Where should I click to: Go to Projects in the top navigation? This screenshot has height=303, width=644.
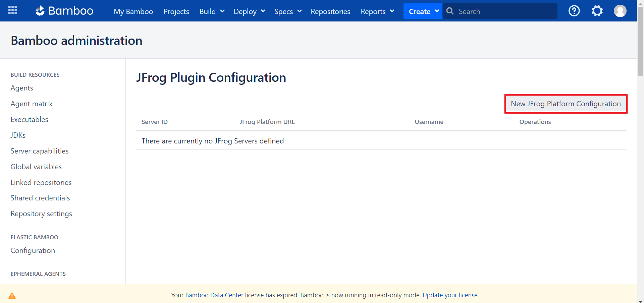176,11
